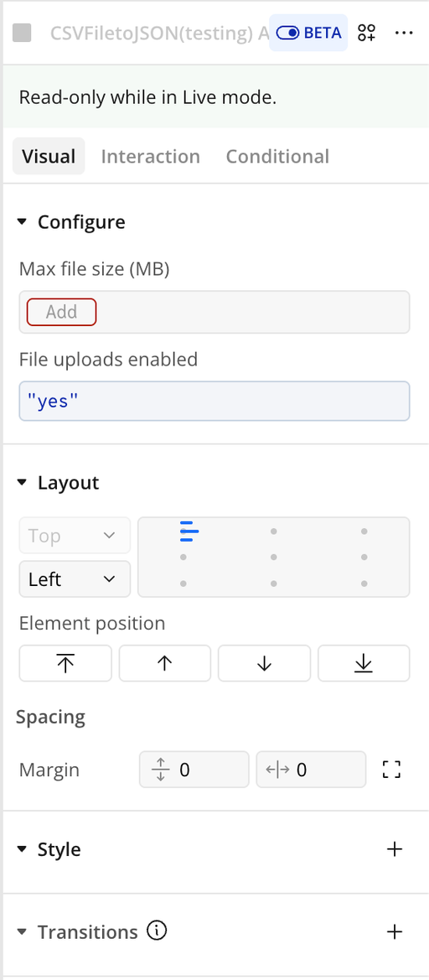
Task: Move element to top position icon
Action: pos(65,663)
